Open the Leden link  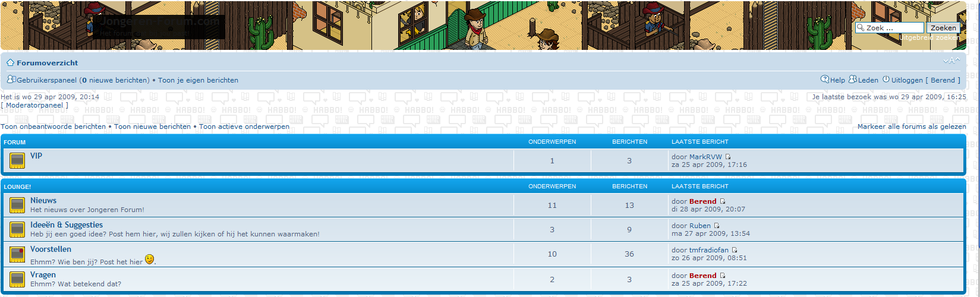tap(868, 80)
